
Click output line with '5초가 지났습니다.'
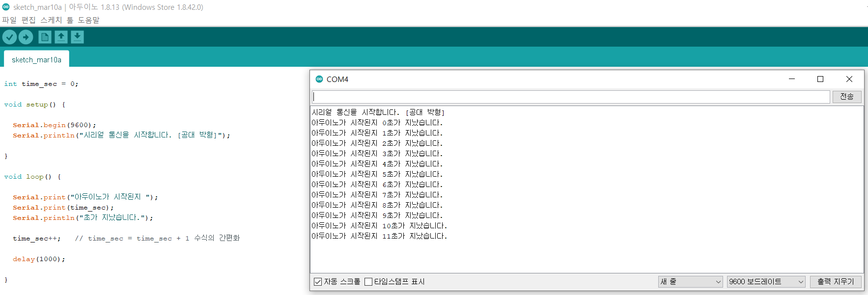pyautogui.click(x=377, y=174)
